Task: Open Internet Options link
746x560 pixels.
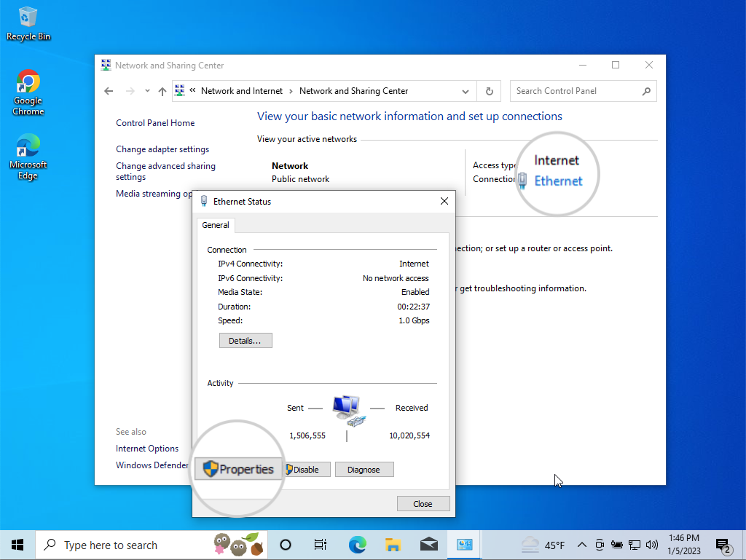Action: coord(147,449)
